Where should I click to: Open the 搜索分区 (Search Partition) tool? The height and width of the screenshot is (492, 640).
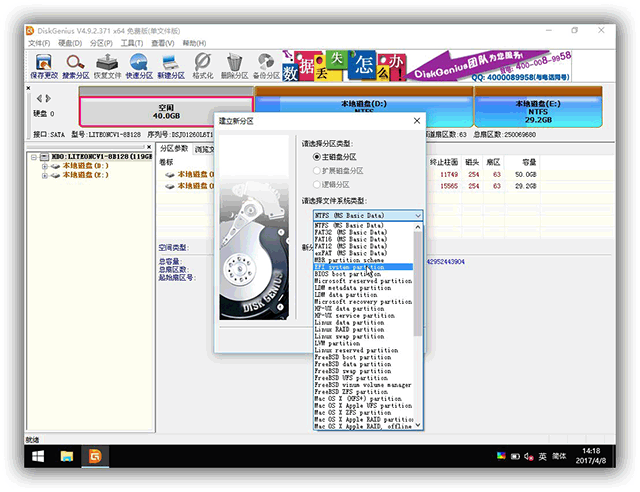76,66
